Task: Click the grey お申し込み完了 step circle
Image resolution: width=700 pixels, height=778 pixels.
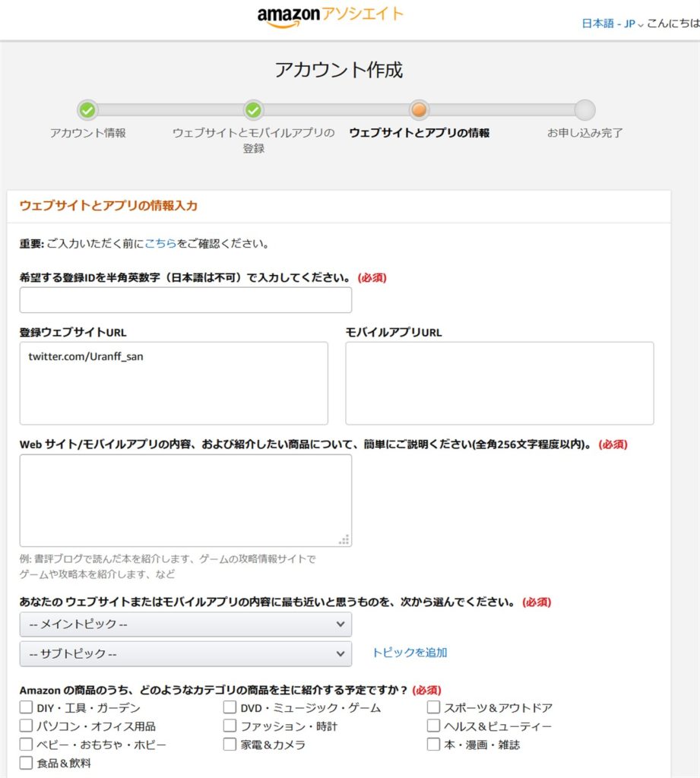Action: [x=584, y=109]
